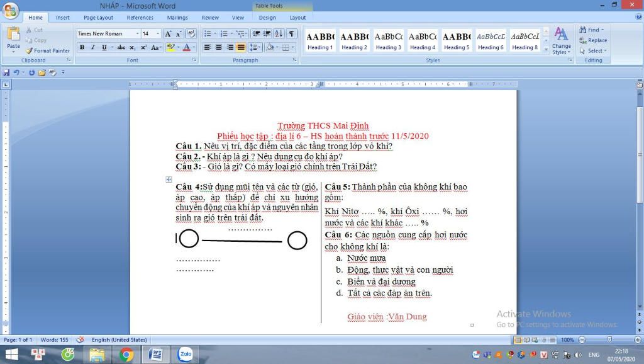Screen dimensions: 644x364
Task: Toggle Bold formatting
Action: (x=82, y=48)
